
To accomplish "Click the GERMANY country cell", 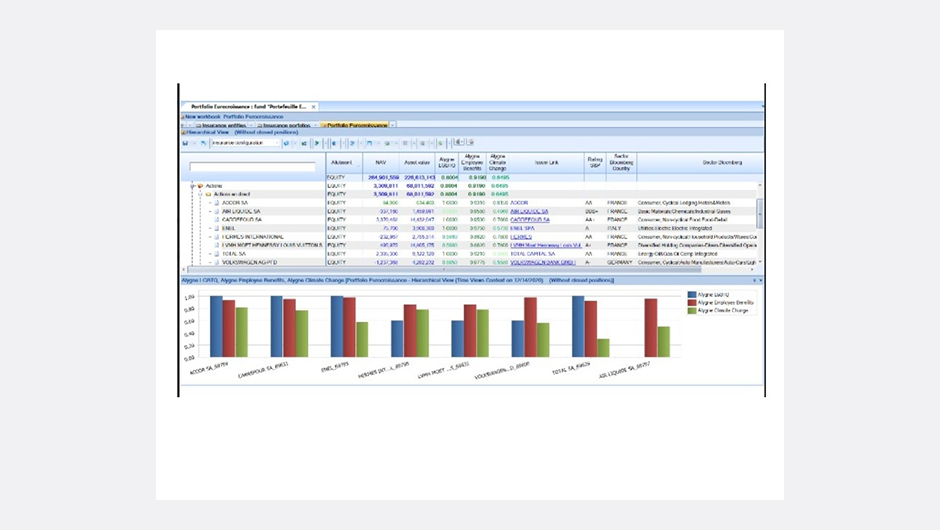I will click(x=619, y=262).
